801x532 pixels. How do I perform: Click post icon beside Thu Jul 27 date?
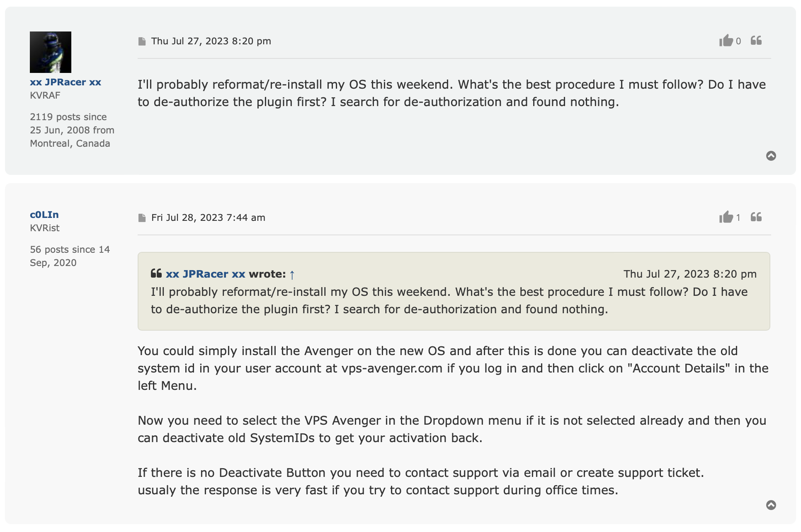click(x=142, y=41)
